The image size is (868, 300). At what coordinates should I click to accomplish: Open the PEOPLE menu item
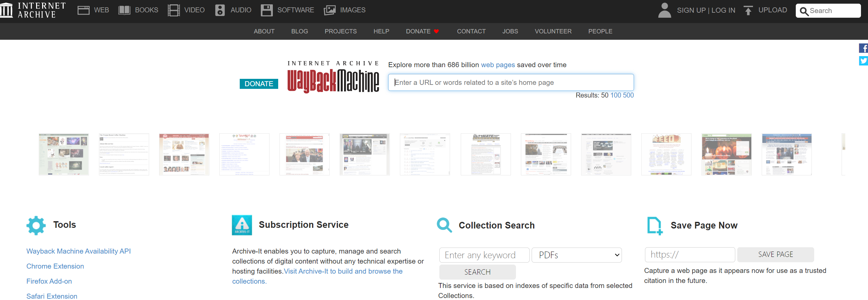click(x=600, y=31)
